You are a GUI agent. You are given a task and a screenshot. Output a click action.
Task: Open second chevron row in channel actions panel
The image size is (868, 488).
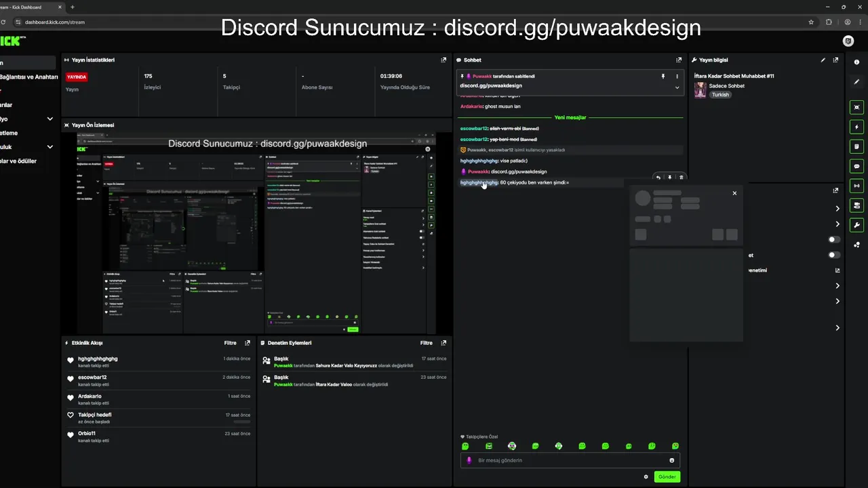click(x=837, y=224)
